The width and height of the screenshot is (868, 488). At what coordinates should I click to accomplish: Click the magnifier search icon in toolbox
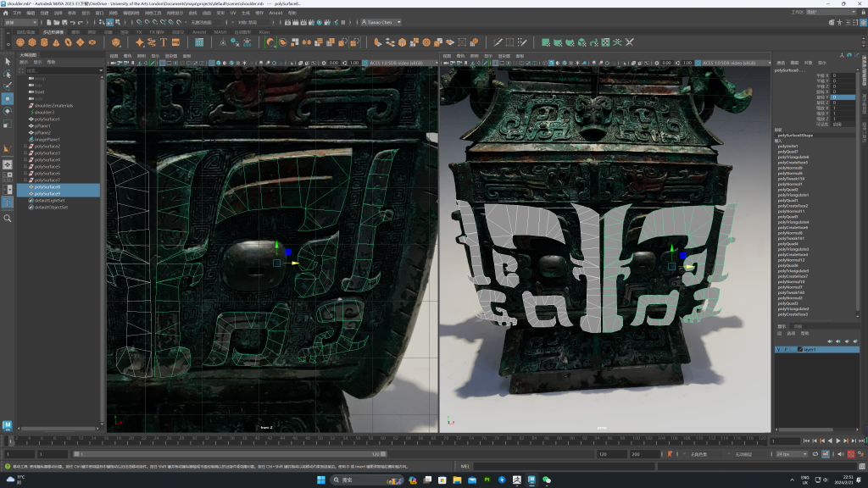(x=7, y=218)
